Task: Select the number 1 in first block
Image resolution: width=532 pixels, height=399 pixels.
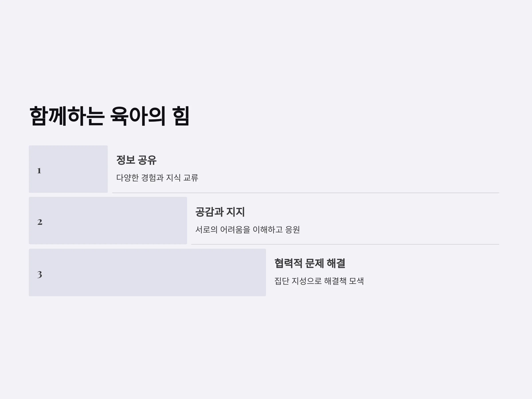Action: click(39, 171)
